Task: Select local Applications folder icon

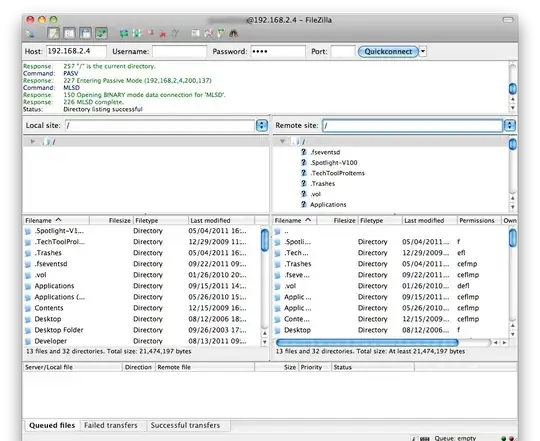Action: [x=28, y=286]
